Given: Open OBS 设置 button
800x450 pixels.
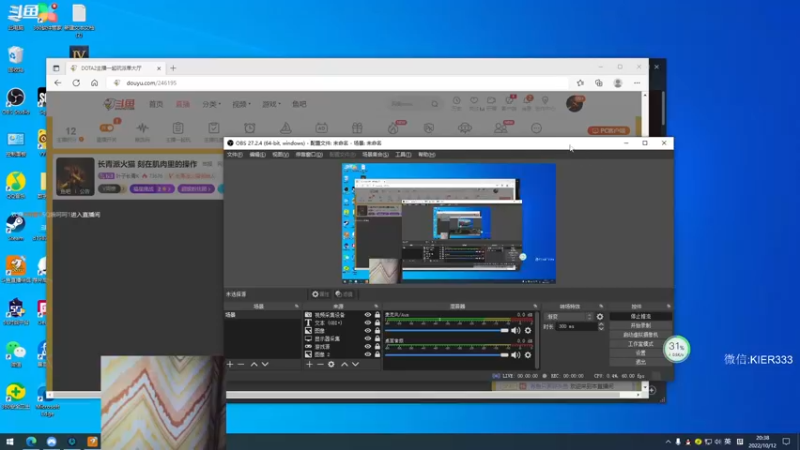Looking at the screenshot, I should click(x=640, y=353).
